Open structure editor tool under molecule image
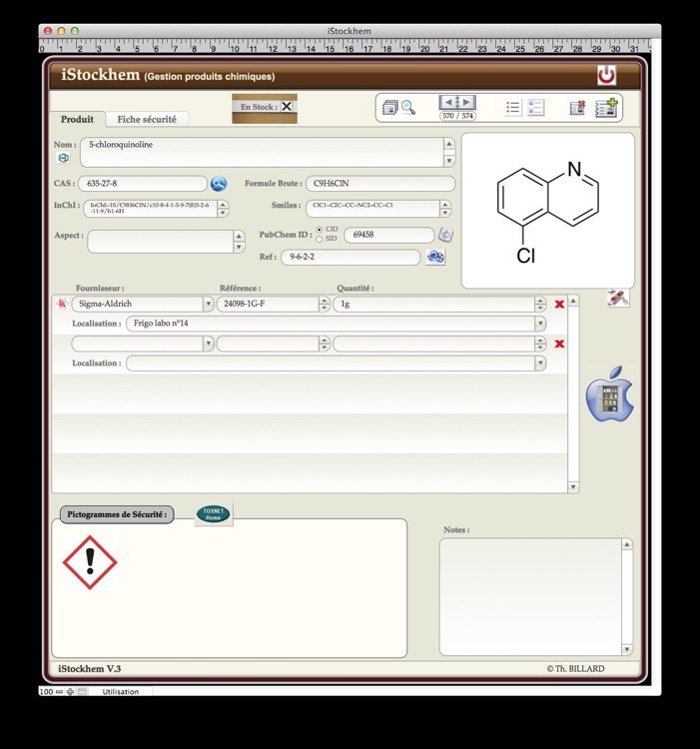 tap(618, 298)
